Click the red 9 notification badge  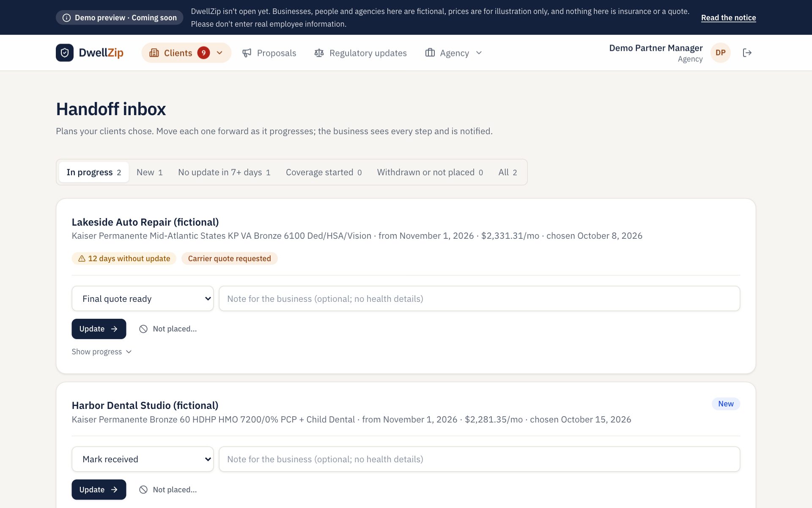coord(203,53)
